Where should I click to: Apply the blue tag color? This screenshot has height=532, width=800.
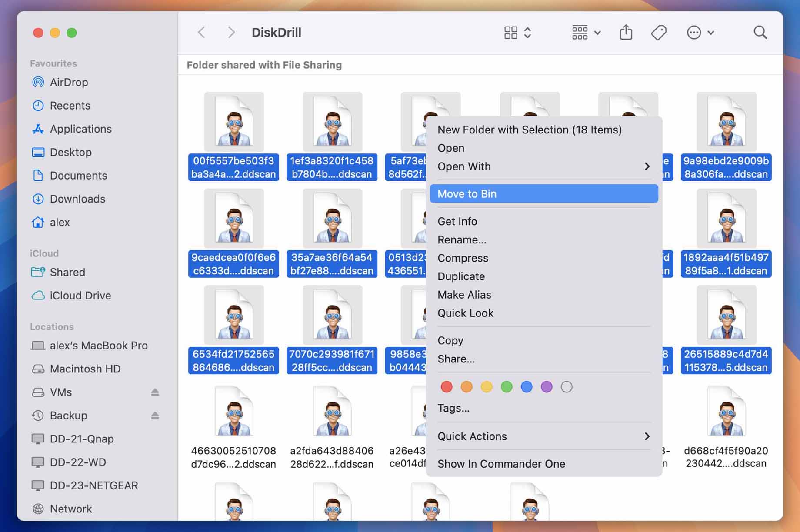(x=527, y=387)
